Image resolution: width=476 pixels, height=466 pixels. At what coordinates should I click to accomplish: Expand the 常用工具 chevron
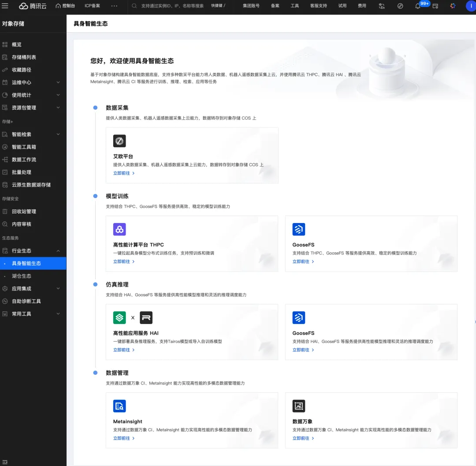click(58, 313)
